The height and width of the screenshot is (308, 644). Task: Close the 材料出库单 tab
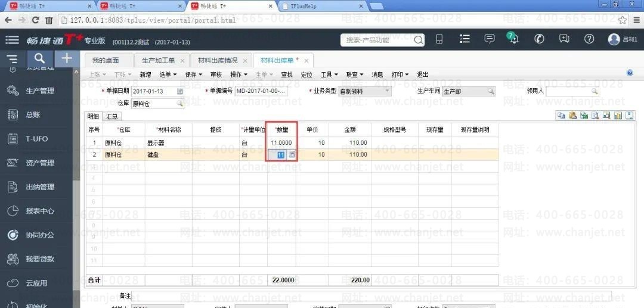click(306, 60)
